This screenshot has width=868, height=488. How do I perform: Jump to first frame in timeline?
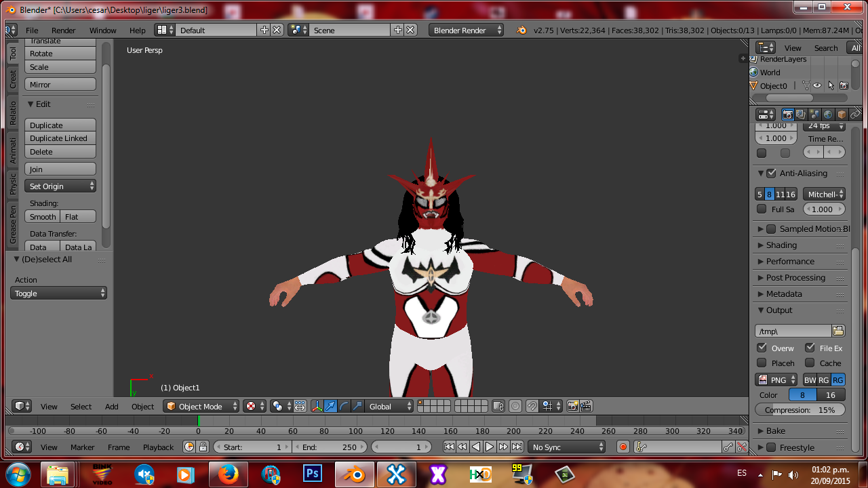(449, 447)
